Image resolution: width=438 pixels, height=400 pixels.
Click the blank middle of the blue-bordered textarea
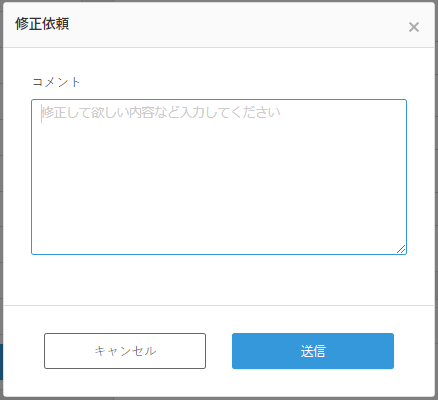click(x=219, y=183)
